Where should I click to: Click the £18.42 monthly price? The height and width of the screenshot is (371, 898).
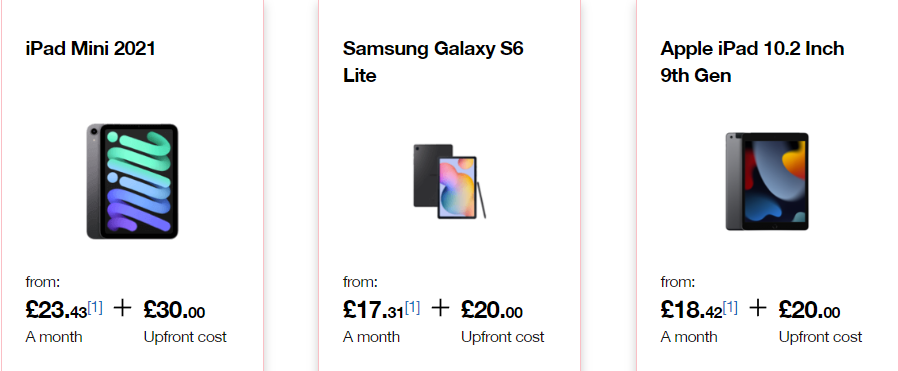point(691,310)
